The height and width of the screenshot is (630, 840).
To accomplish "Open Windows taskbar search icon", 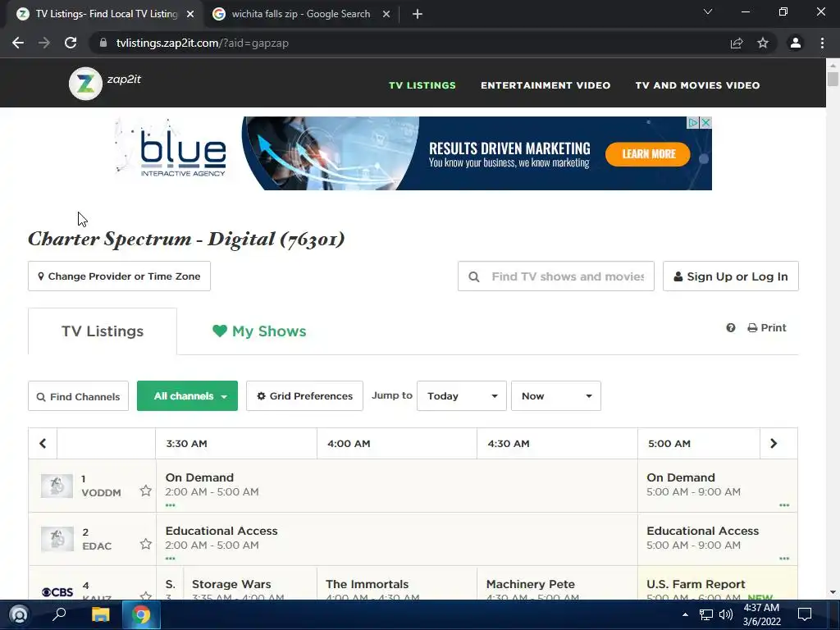I will [x=59, y=614].
